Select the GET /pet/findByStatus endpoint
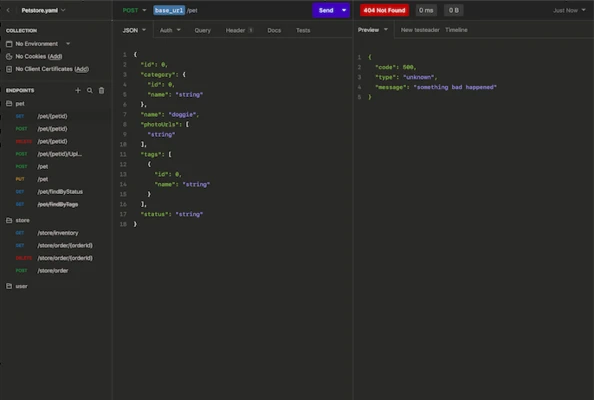The width and height of the screenshot is (594, 400). point(56,192)
